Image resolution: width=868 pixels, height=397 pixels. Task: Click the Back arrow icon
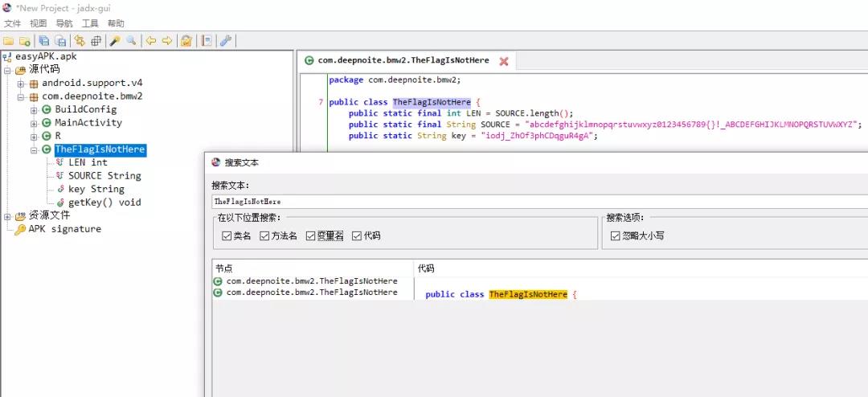click(x=150, y=41)
